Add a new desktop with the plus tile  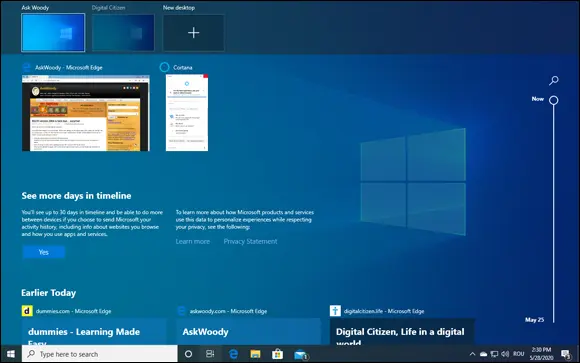(193, 33)
